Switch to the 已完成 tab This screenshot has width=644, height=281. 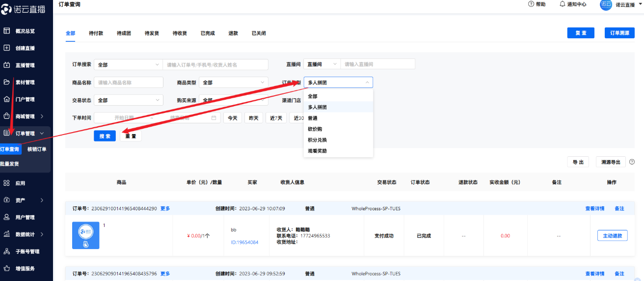pyautogui.click(x=208, y=33)
